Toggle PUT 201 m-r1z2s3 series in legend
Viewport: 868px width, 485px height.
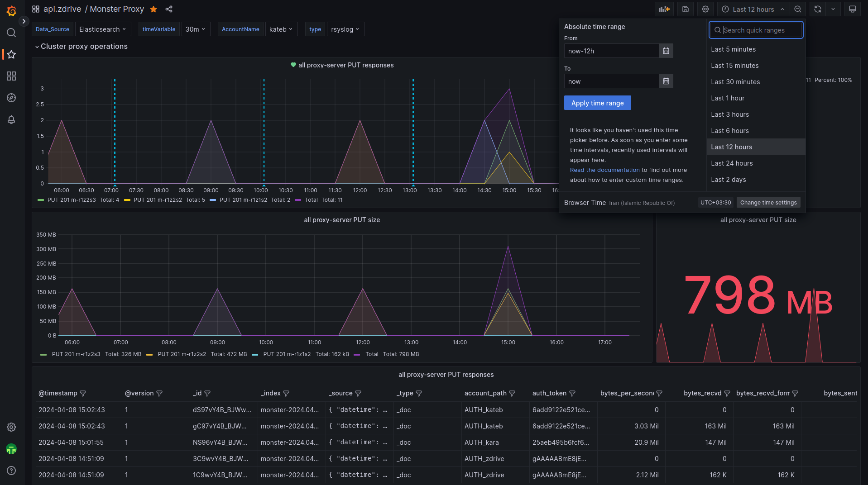72,200
